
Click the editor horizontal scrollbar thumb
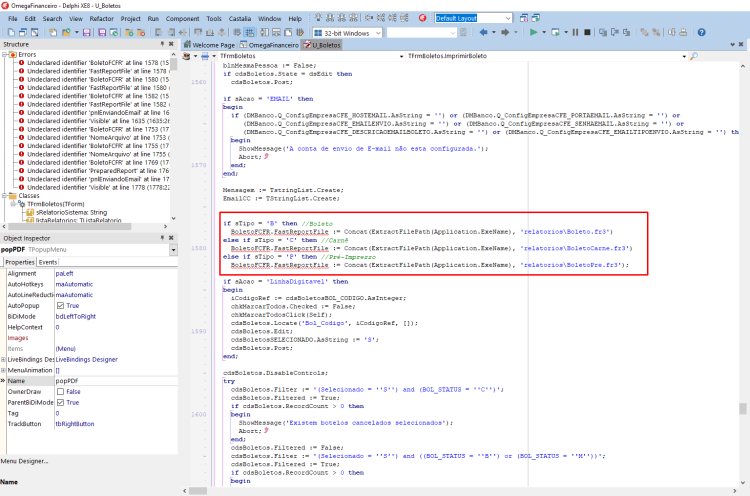[198, 491]
